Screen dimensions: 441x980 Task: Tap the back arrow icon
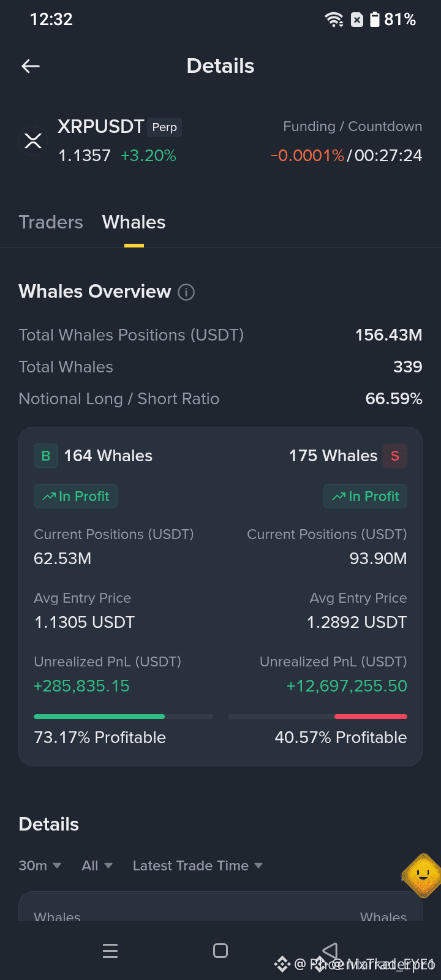point(31,66)
